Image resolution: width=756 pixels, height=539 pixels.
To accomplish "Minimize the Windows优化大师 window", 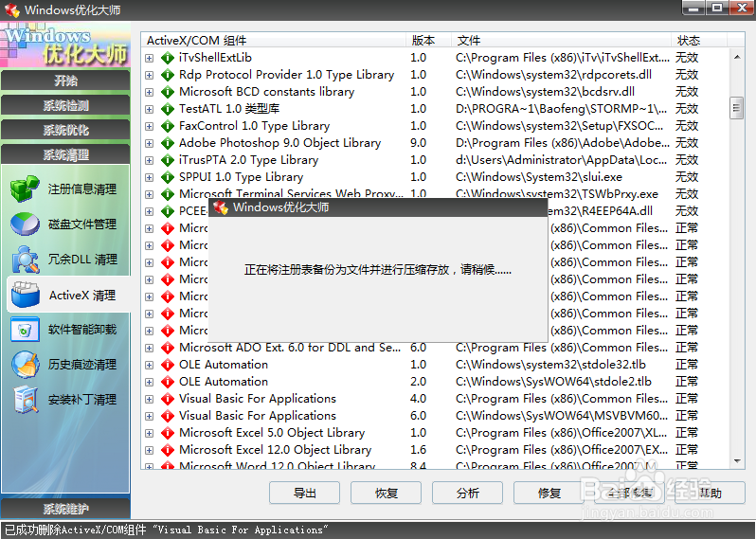I will 693,8.
